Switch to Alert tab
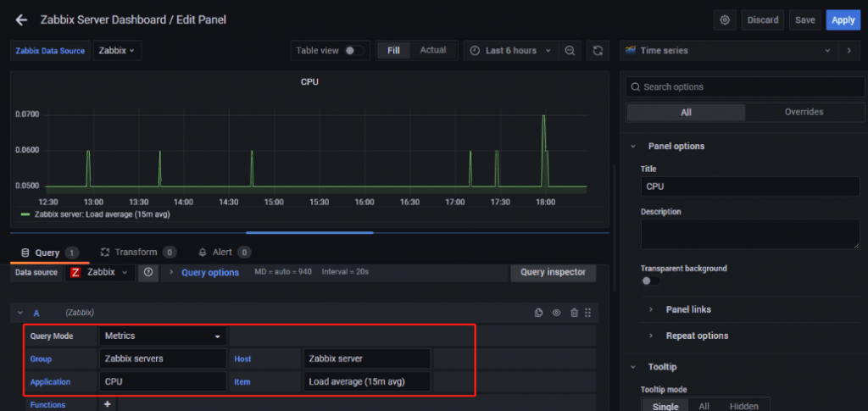 point(225,253)
